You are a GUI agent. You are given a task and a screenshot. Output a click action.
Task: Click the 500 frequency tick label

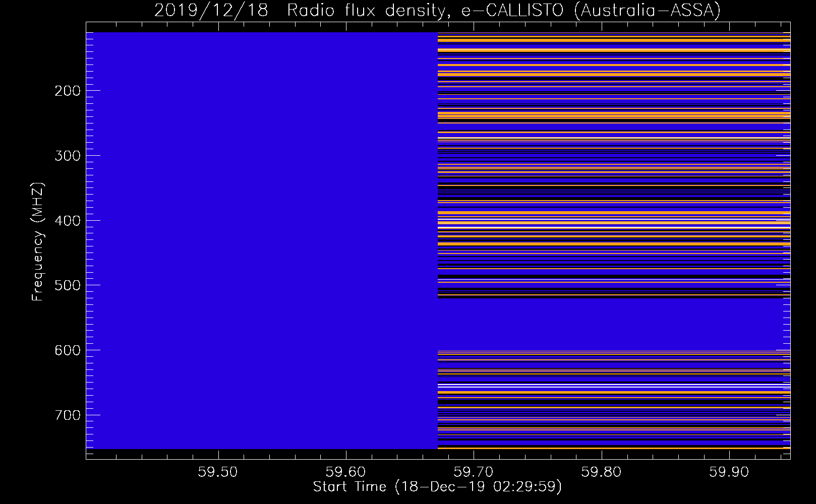(68, 285)
